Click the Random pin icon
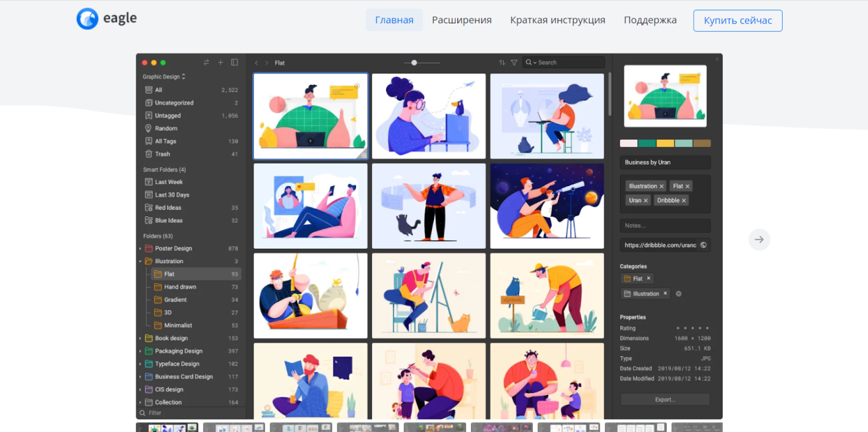The image size is (868, 432). pos(148,128)
